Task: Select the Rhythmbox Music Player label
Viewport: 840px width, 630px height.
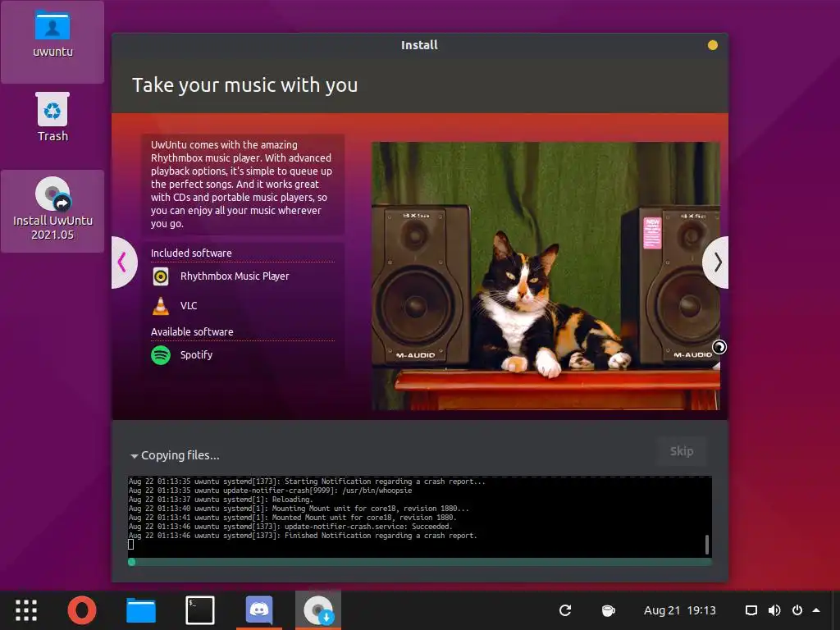Action: 235,276
